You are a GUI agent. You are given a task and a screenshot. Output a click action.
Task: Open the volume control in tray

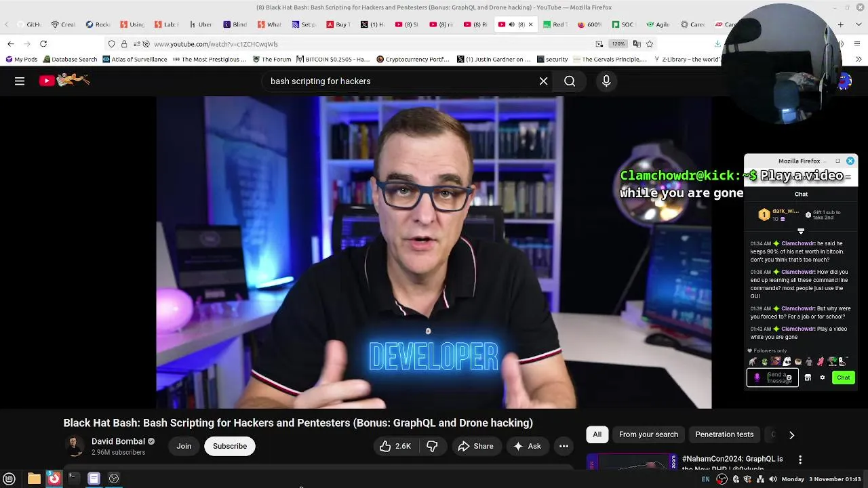tap(772, 479)
